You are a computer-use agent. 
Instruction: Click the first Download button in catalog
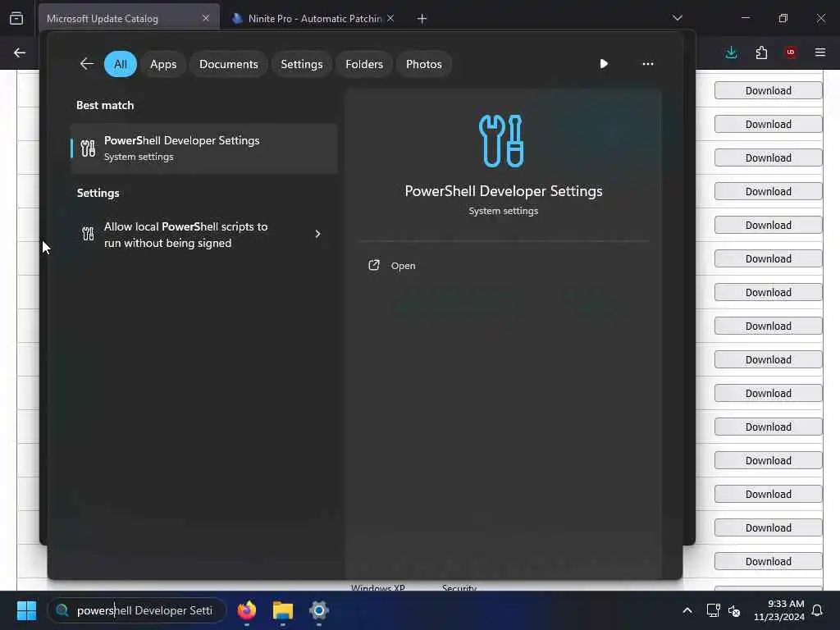768,90
